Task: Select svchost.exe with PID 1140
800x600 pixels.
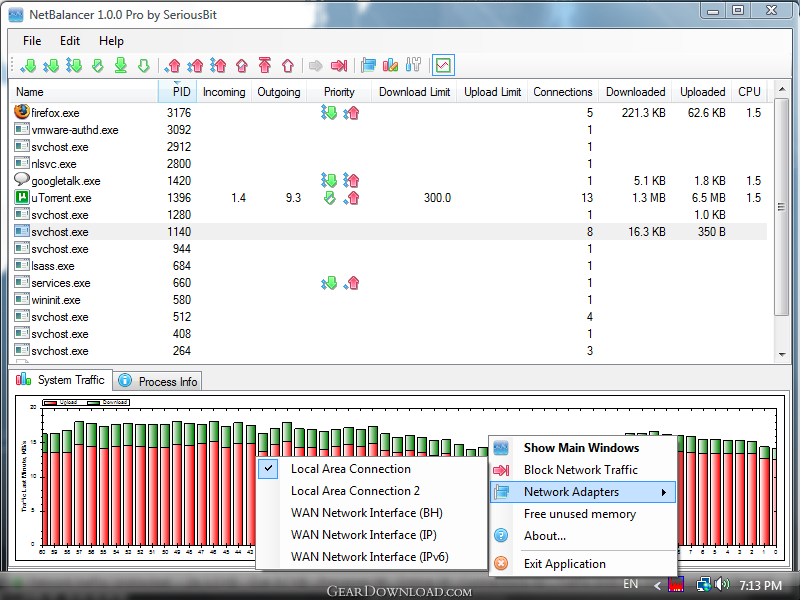Action: (389, 232)
